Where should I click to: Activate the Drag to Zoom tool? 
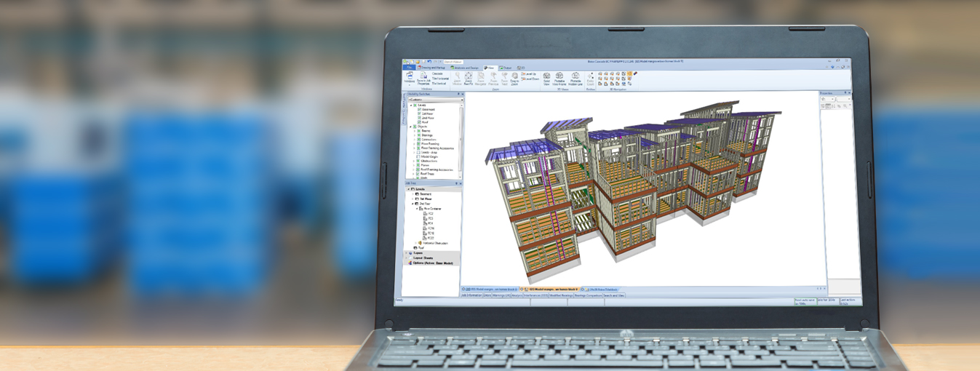coord(514,79)
